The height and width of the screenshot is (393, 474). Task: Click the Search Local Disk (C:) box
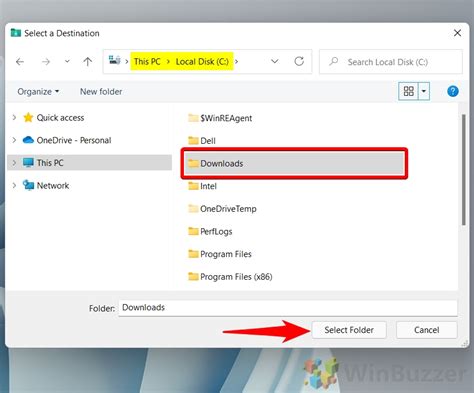(391, 62)
